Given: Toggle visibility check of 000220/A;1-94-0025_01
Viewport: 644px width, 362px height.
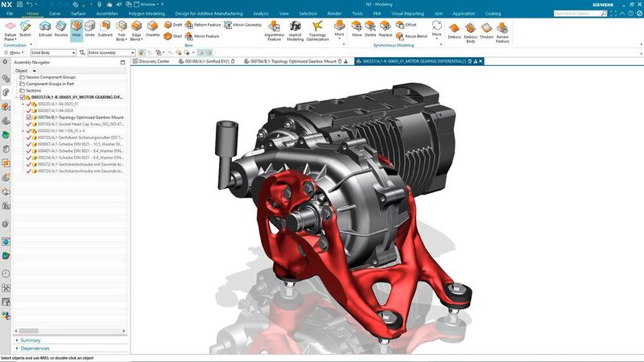Looking at the screenshot, I should click(29, 105).
